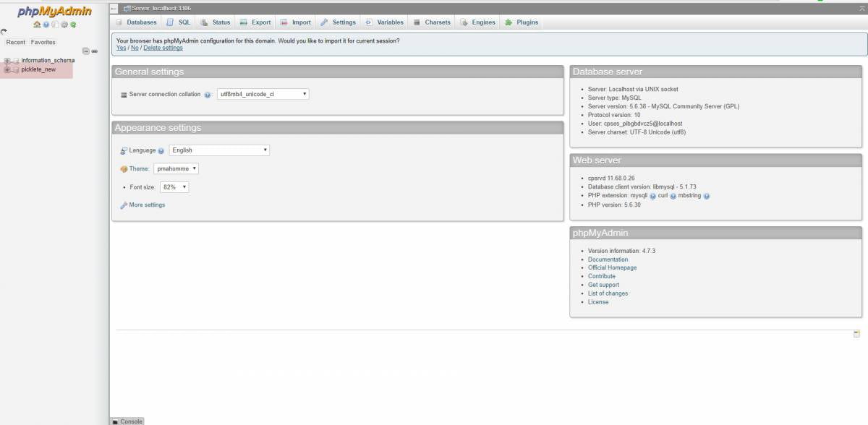Open help icon next to curl extension
Image resolution: width=868 pixels, height=425 pixels.
coord(673,196)
